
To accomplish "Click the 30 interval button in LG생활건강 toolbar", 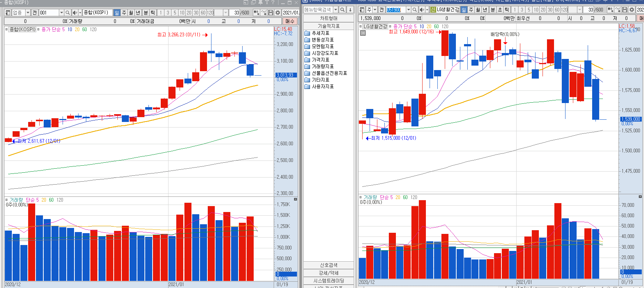I will pos(550,10).
